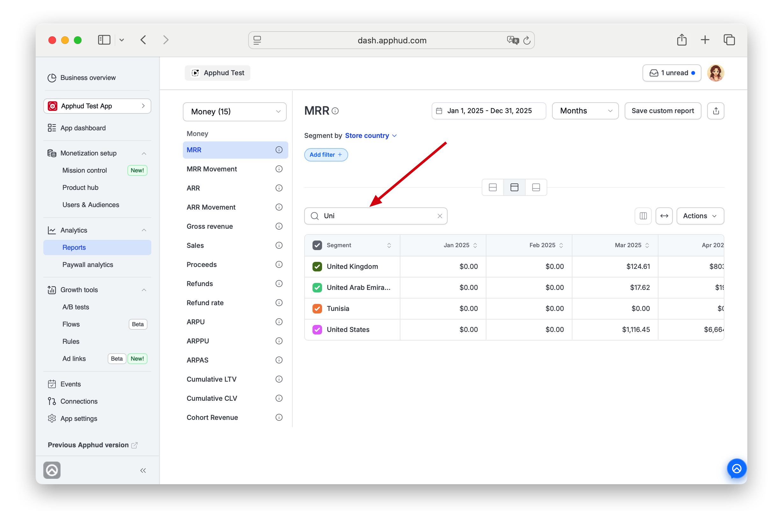Open Safari's share icon in the toolbar
Screen dimensions: 783x532
coord(682,40)
